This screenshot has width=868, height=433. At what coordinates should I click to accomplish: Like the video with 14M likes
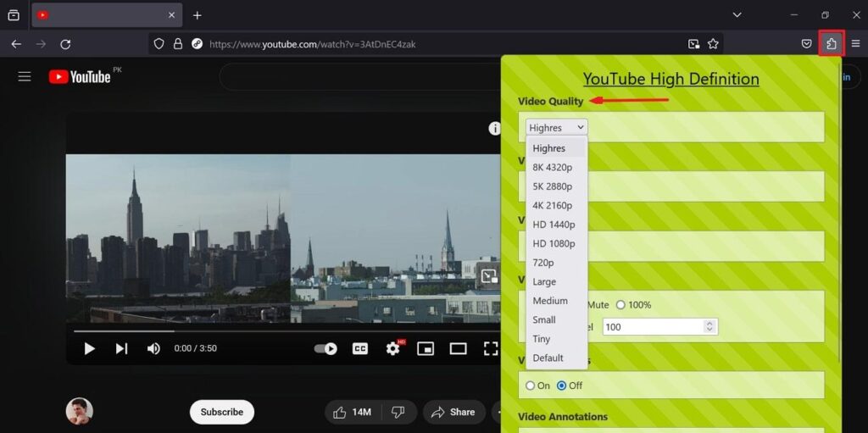(352, 412)
